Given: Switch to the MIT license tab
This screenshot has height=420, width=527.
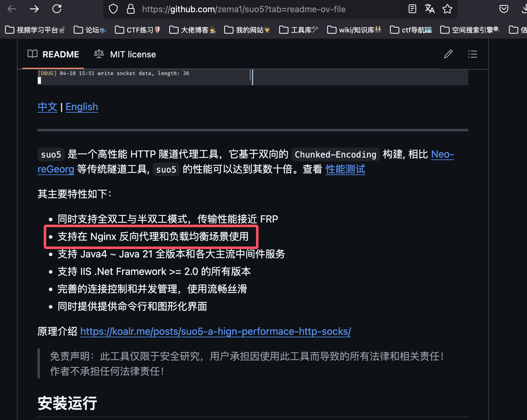Looking at the screenshot, I should click(125, 54).
